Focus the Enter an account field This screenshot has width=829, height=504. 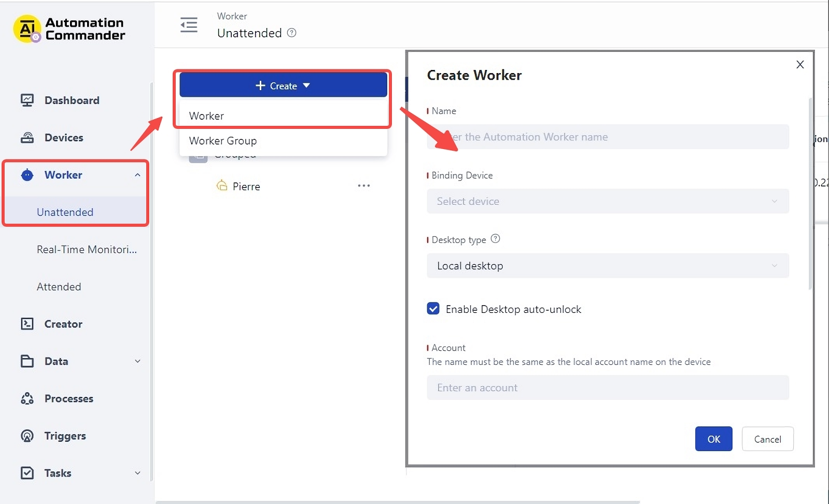(608, 387)
